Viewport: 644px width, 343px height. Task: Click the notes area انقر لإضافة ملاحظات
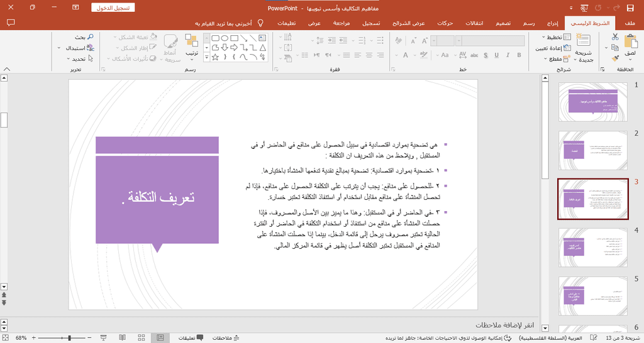505,325
